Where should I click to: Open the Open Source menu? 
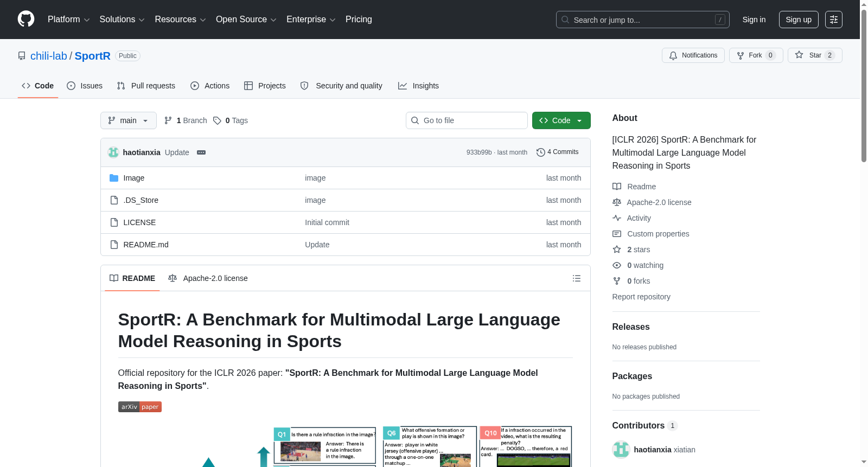coord(246,20)
